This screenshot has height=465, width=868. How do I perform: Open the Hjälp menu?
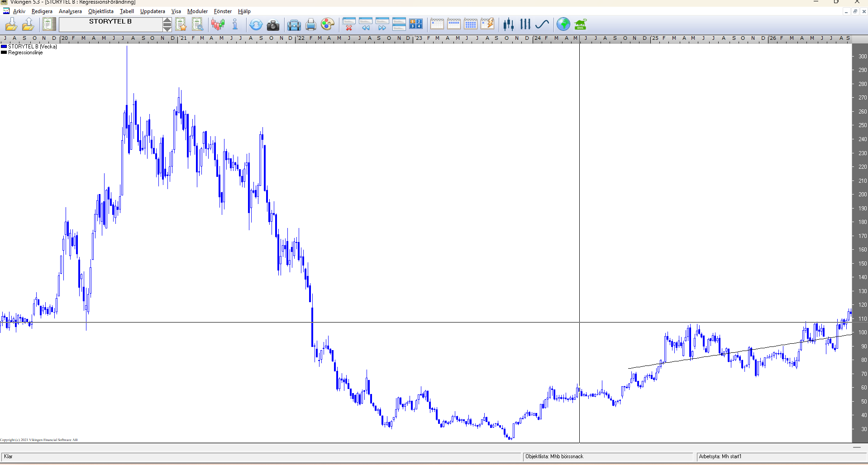click(x=244, y=11)
